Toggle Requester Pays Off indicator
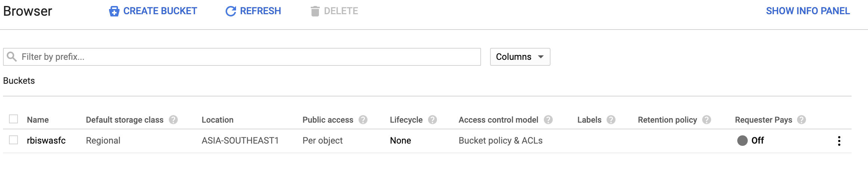 click(750, 141)
